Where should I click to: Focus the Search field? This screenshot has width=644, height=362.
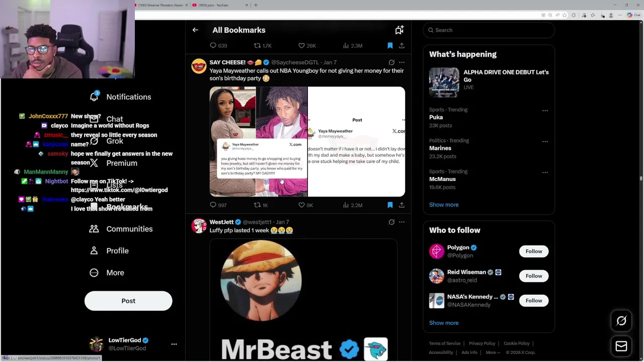(489, 30)
